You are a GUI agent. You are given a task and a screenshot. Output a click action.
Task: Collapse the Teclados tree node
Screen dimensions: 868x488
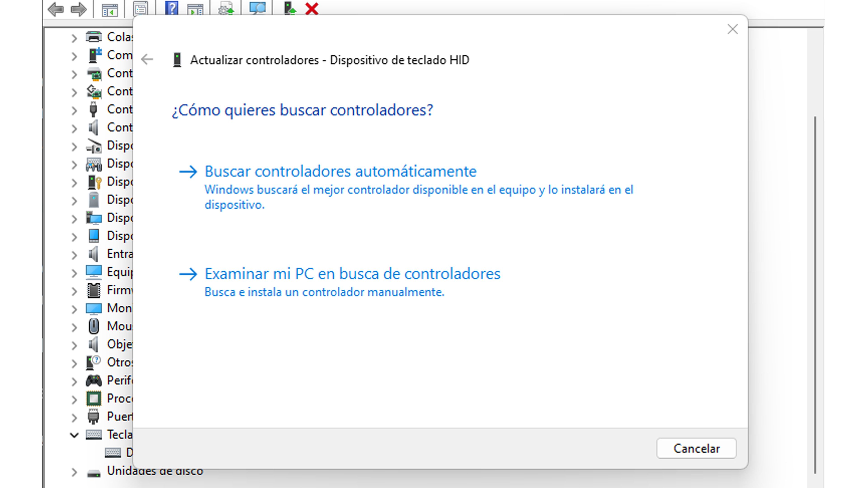[74, 435]
